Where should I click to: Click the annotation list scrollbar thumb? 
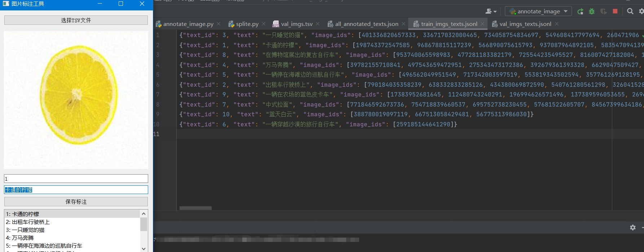144,224
